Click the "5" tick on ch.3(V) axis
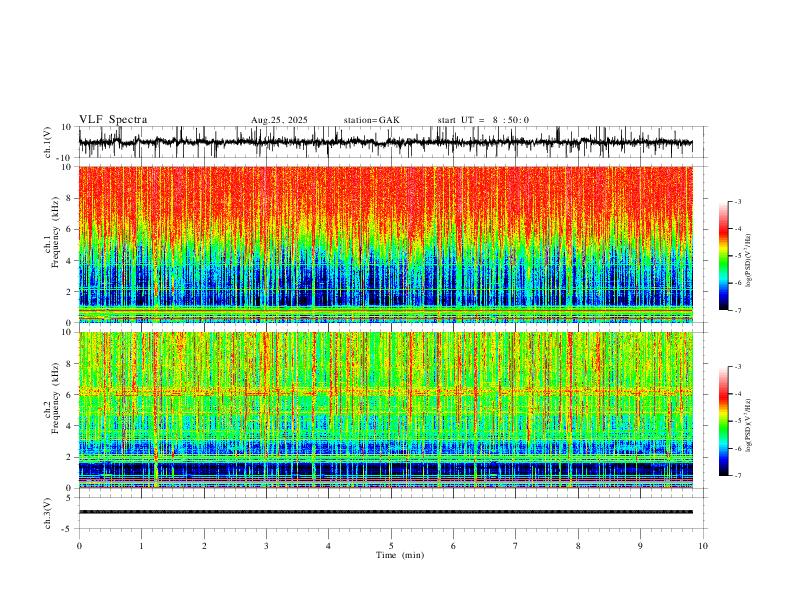 [69, 497]
